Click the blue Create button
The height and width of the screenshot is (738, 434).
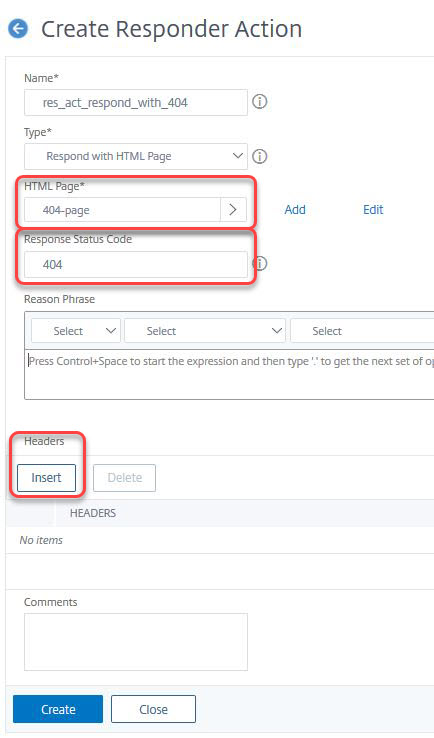[58, 709]
